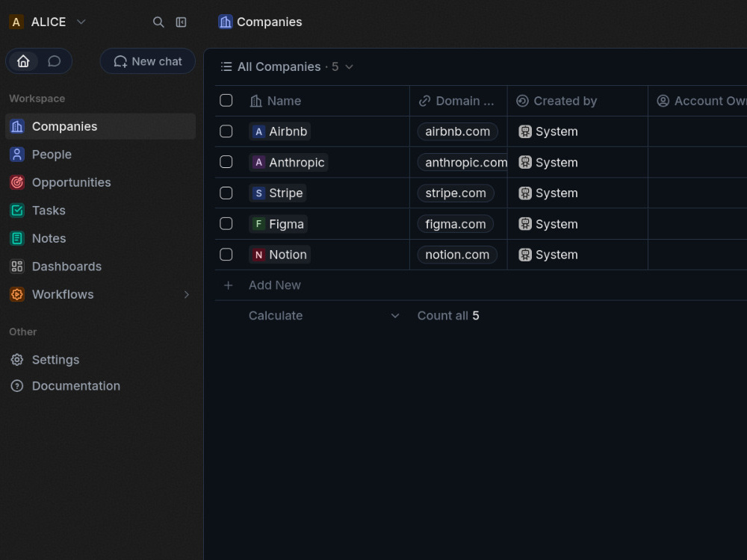Viewport: 747px width, 560px height.
Task: Click System creator cell in Stripe row
Action: tap(577, 193)
